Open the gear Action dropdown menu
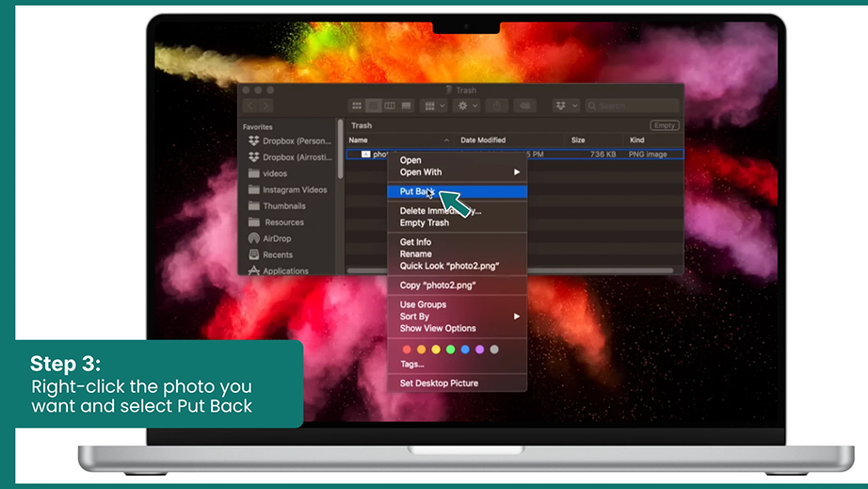Image resolution: width=868 pixels, height=489 pixels. [466, 106]
